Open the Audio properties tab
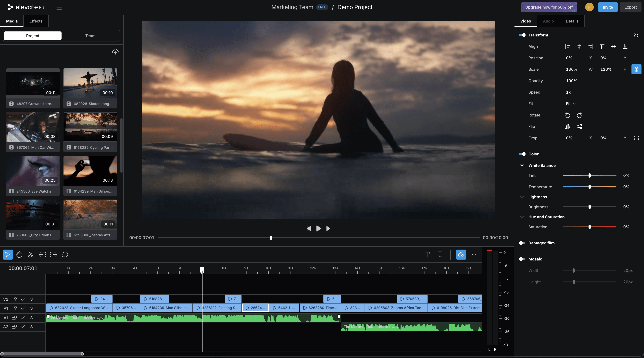The height and width of the screenshot is (358, 644). click(x=548, y=21)
